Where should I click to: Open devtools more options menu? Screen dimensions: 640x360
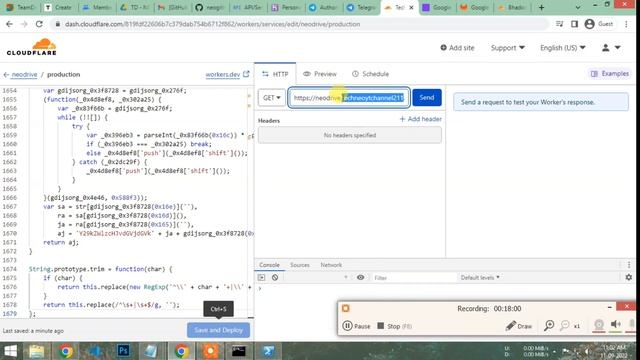coord(629,265)
